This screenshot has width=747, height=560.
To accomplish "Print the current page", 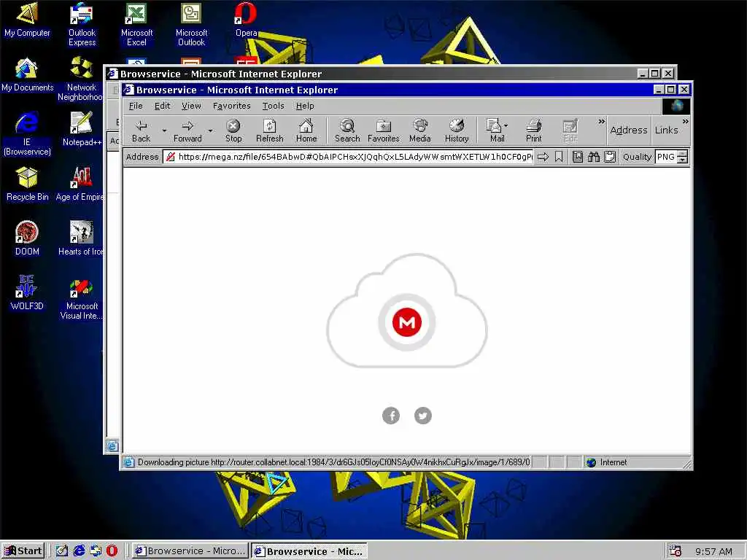I will [533, 131].
